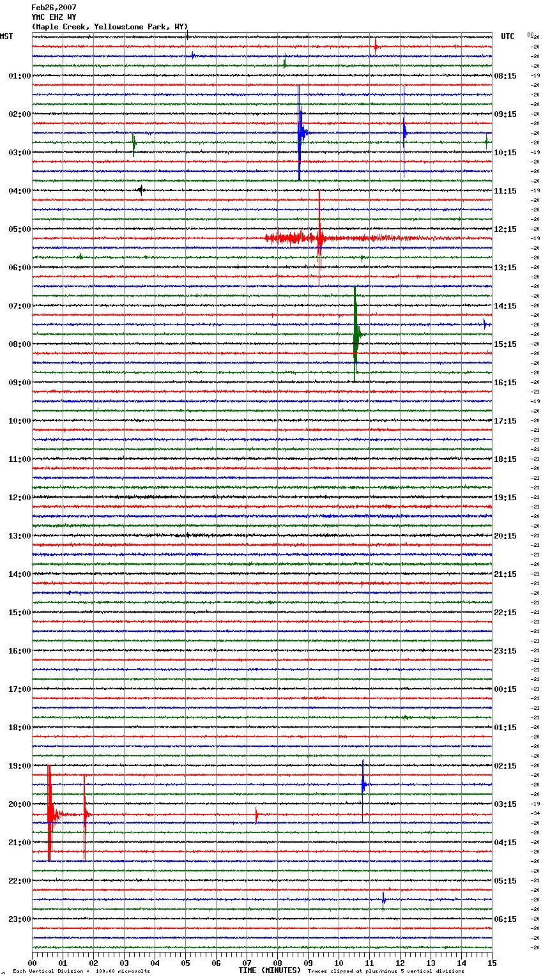The image size is (543, 980).
Task: Click the '22:15' UTC time label
Action: 505,613
